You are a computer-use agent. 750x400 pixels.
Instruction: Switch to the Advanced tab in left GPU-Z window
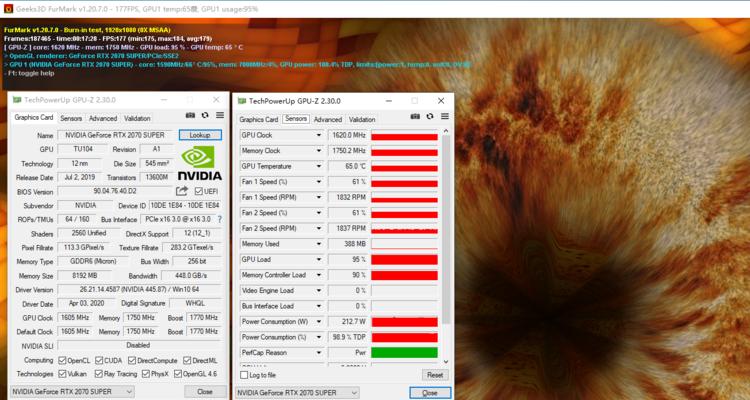103,118
